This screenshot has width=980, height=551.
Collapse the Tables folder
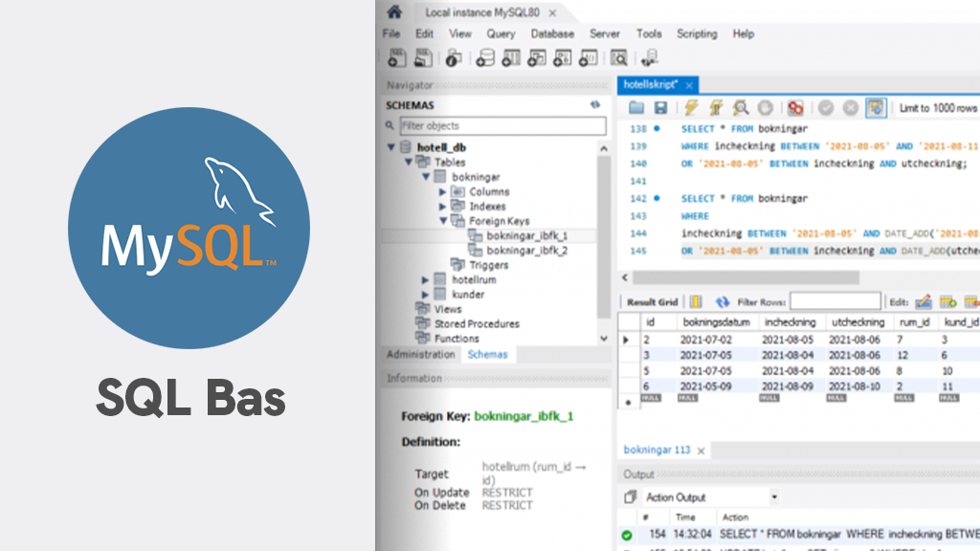point(409,162)
